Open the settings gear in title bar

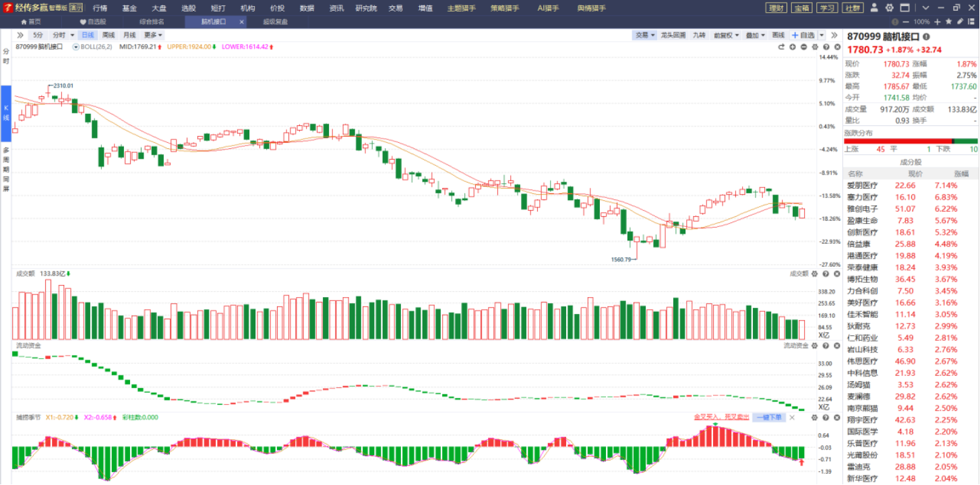[890, 7]
